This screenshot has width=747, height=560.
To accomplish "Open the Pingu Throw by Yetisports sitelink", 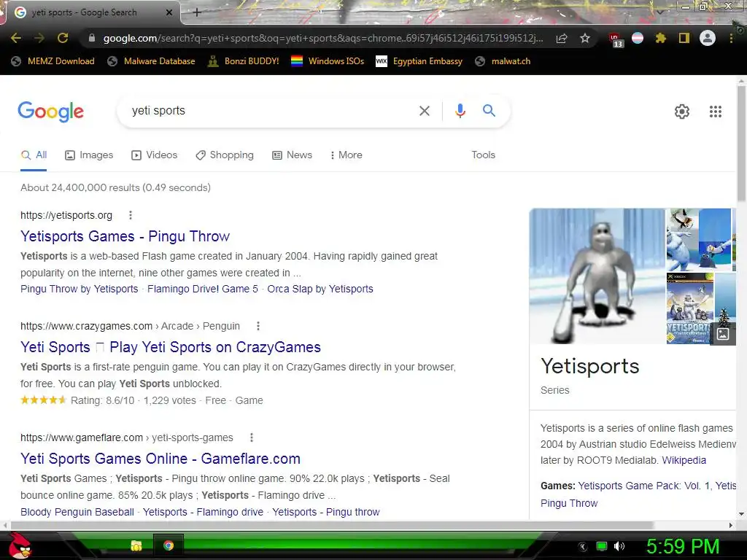I will (79, 289).
